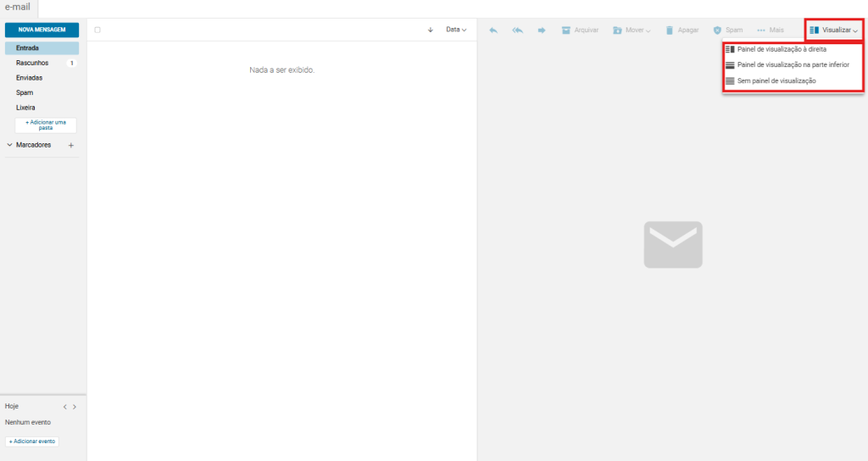Click the NOVA MENSAGEM button
868x461 pixels.
42,30
